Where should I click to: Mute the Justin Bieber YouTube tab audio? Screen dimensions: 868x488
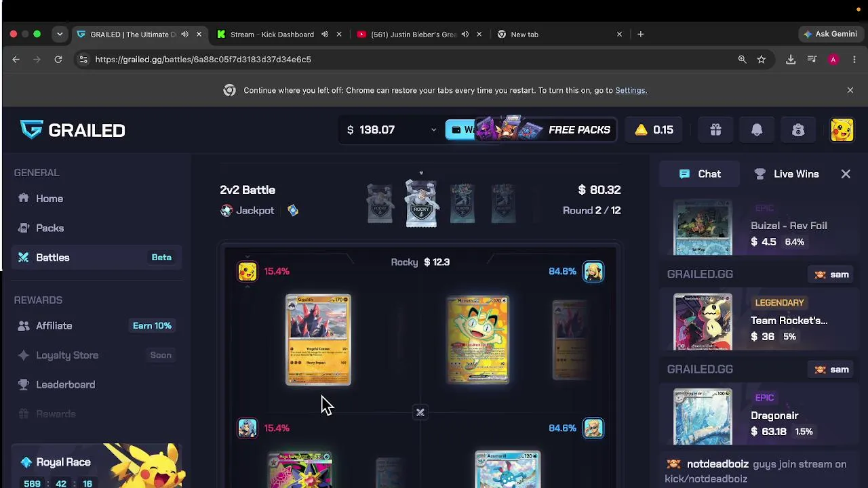tap(465, 35)
